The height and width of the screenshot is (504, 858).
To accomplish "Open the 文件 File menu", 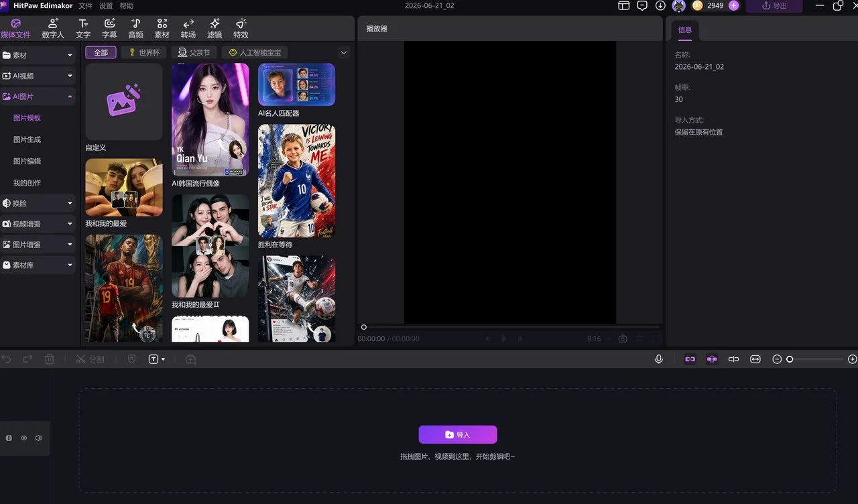I will click(85, 5).
